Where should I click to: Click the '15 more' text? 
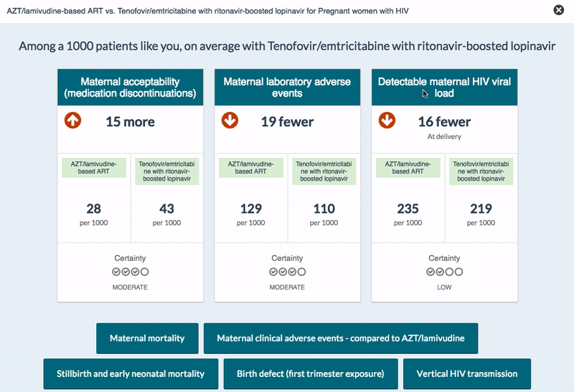[x=131, y=122]
